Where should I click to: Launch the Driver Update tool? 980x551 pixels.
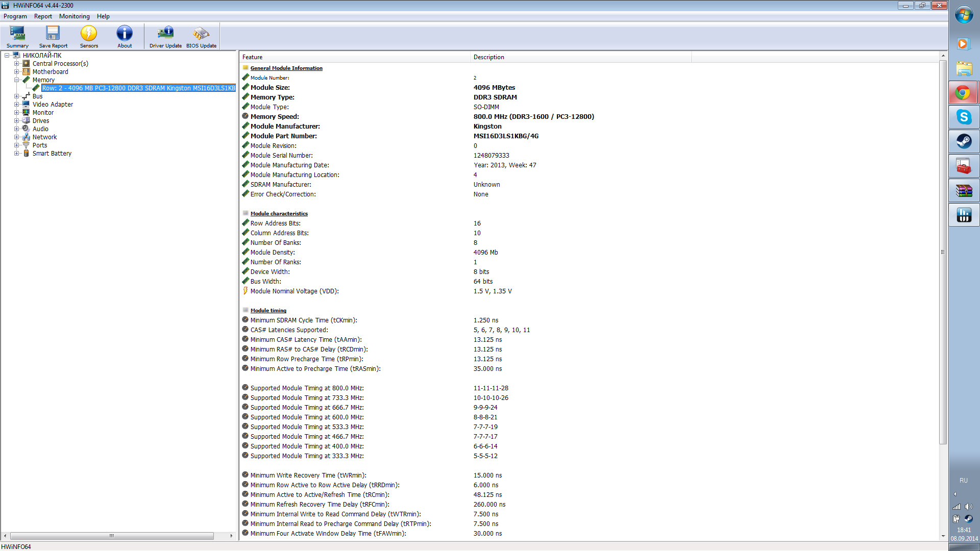pyautogui.click(x=165, y=36)
